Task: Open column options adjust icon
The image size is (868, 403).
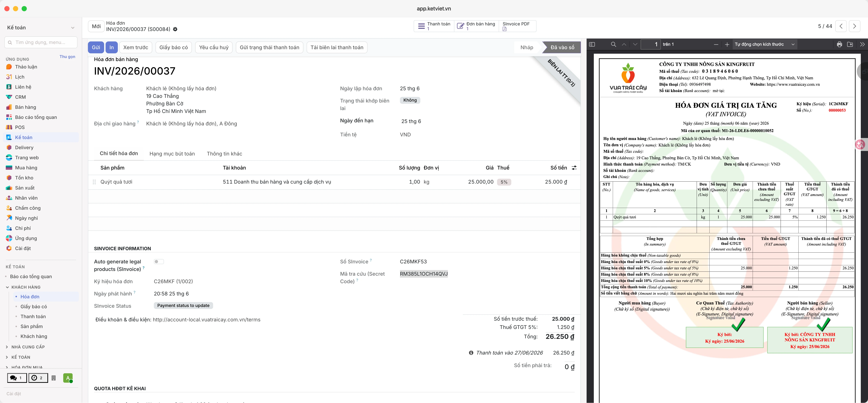Action: coord(574,168)
